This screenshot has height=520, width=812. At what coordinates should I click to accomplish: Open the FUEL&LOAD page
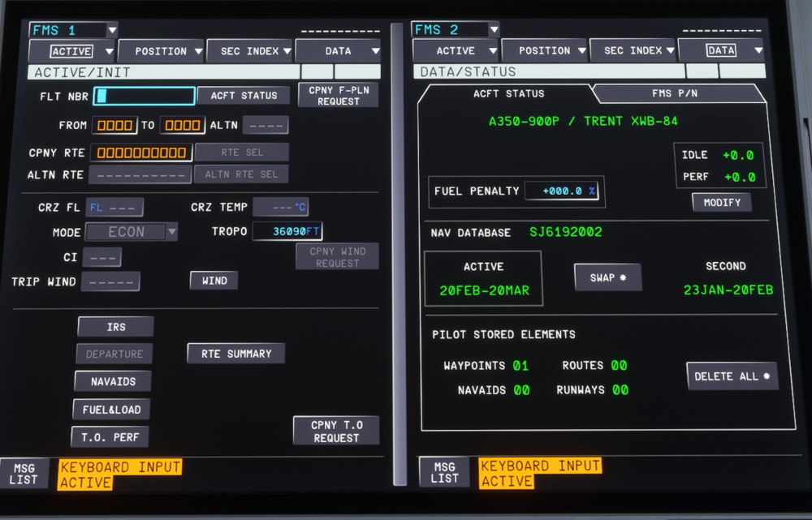point(111,410)
